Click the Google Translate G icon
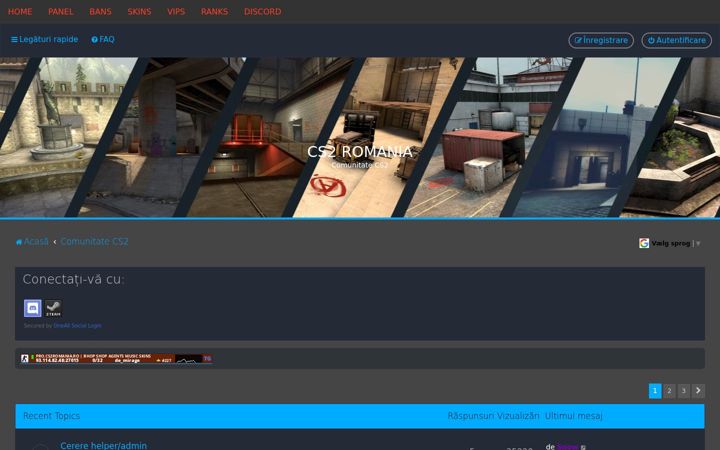720x450 pixels. pos(644,243)
